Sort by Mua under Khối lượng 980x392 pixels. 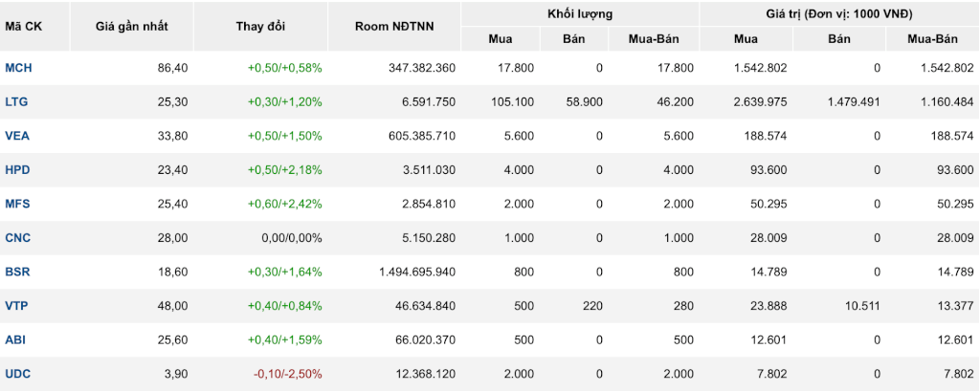501,38
